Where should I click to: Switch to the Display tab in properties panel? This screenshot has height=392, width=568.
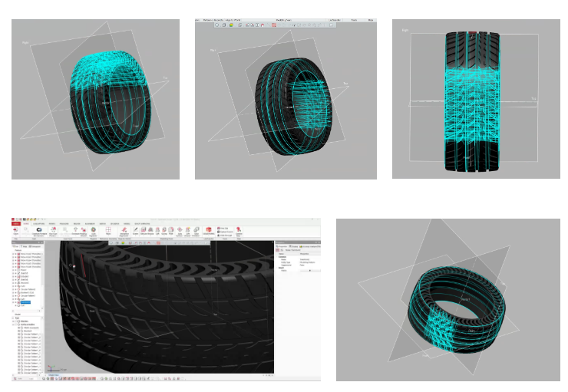tap(293, 246)
